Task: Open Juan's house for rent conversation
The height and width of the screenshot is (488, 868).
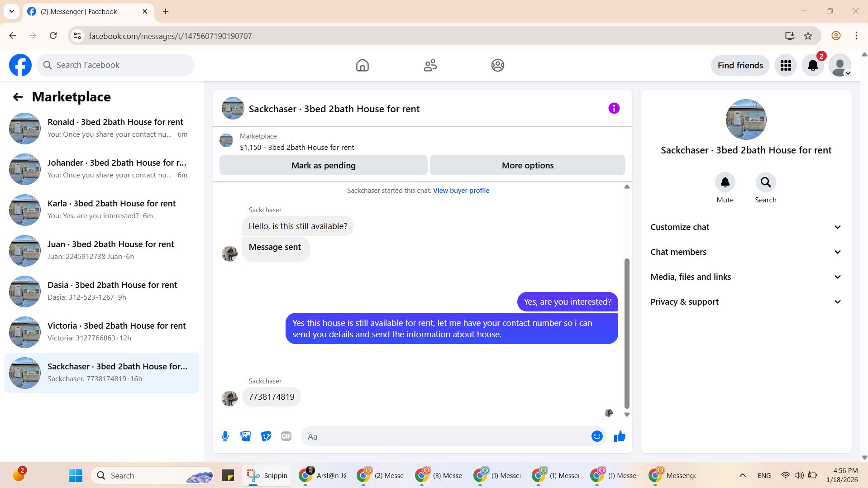Action: tap(102, 251)
